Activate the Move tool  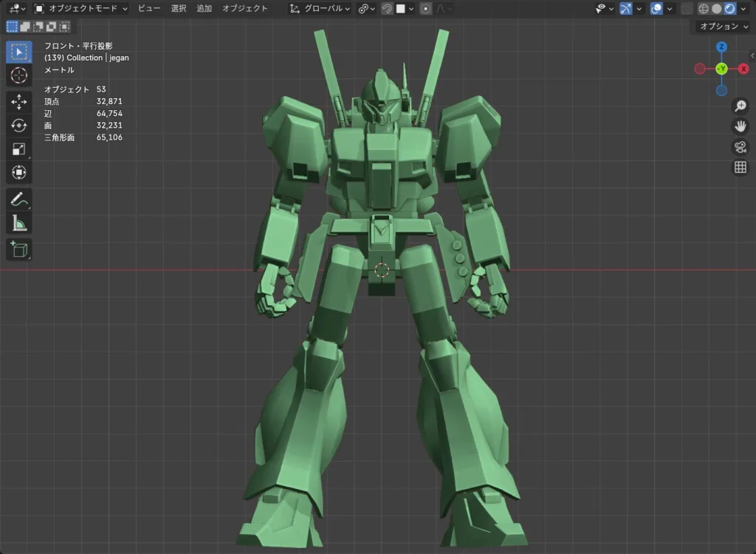(x=19, y=102)
